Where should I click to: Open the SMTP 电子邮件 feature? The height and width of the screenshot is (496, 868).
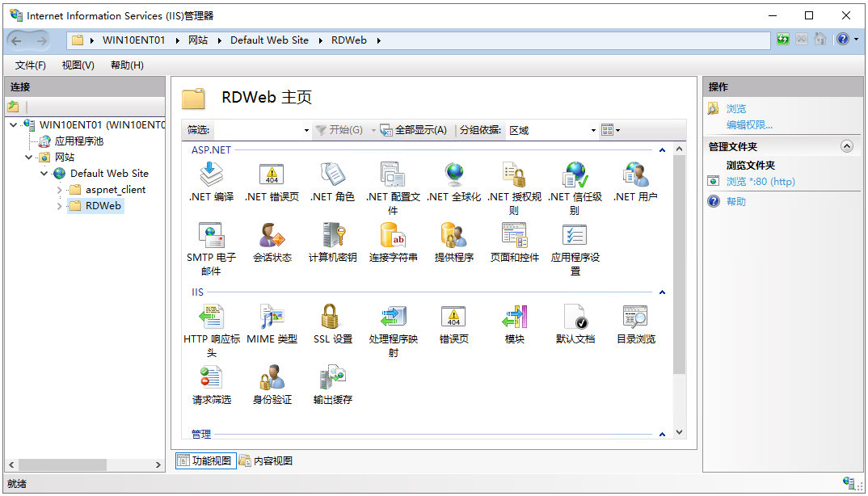212,249
